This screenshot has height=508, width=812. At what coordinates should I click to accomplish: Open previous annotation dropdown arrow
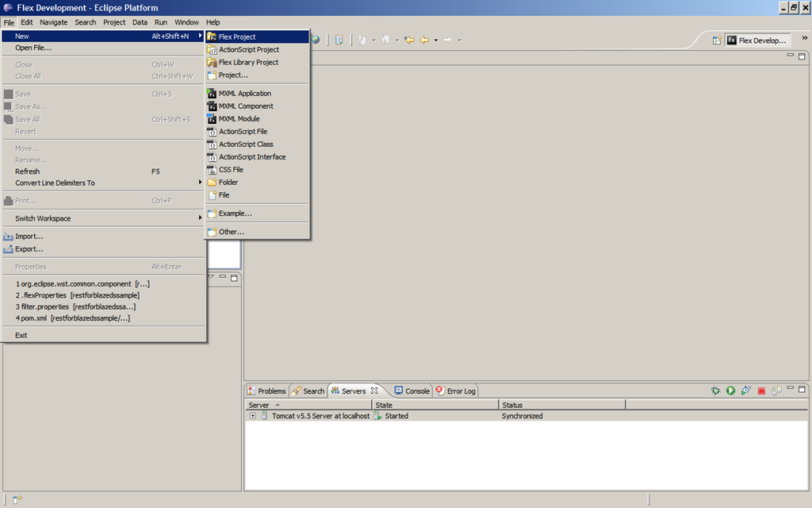[397, 40]
